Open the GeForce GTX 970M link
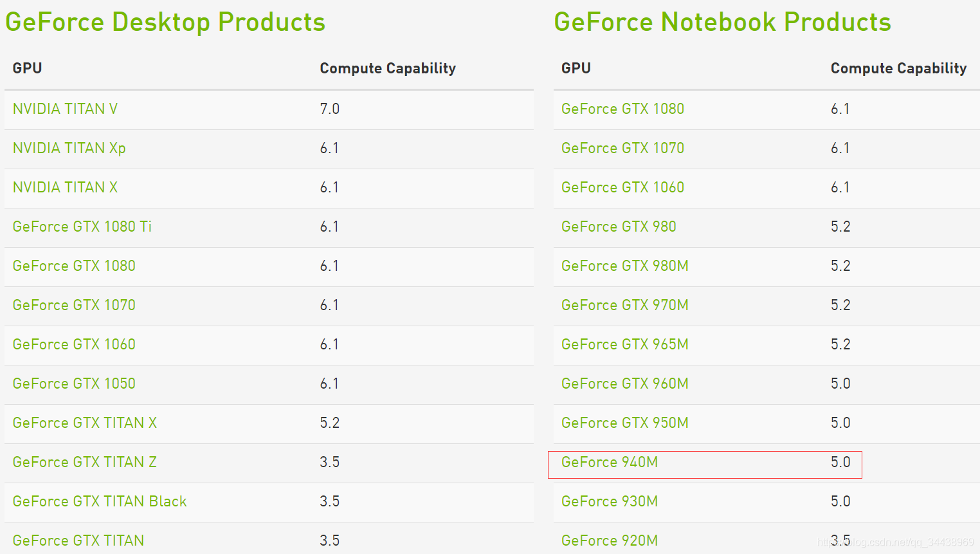 pyautogui.click(x=624, y=305)
